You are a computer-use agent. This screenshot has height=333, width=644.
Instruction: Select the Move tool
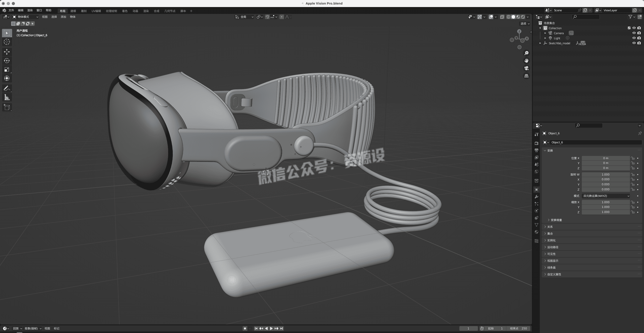click(x=7, y=52)
